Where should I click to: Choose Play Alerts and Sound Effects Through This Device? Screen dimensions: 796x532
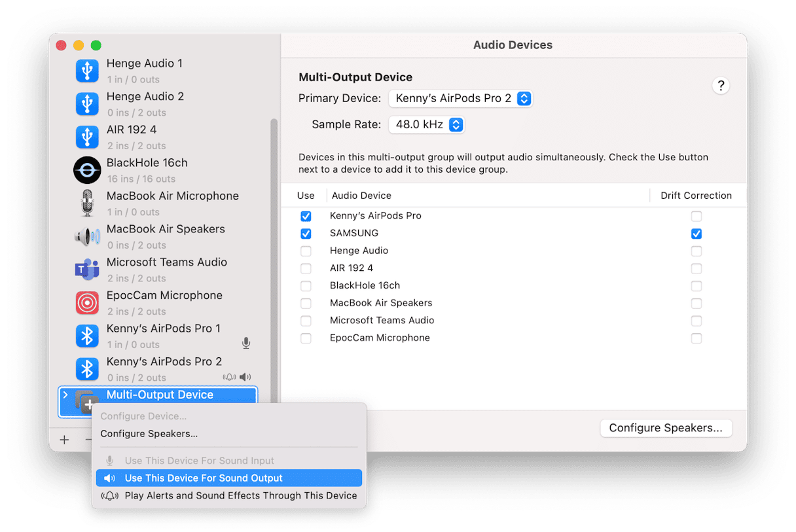(229, 495)
